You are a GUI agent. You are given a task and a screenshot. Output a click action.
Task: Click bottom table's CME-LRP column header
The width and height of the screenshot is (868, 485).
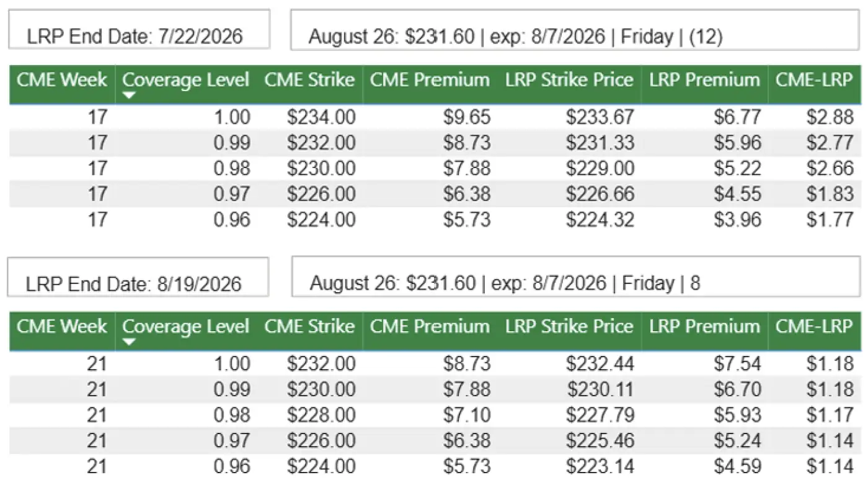814,326
